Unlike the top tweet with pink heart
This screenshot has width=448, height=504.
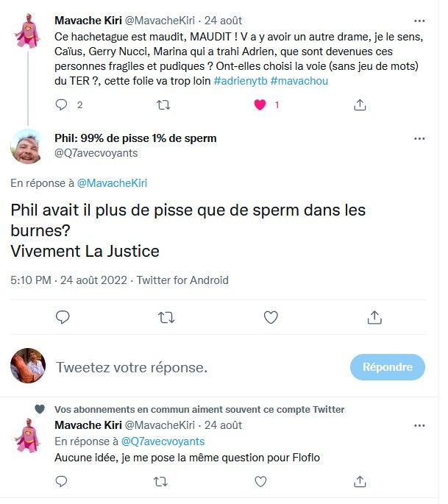point(260,104)
